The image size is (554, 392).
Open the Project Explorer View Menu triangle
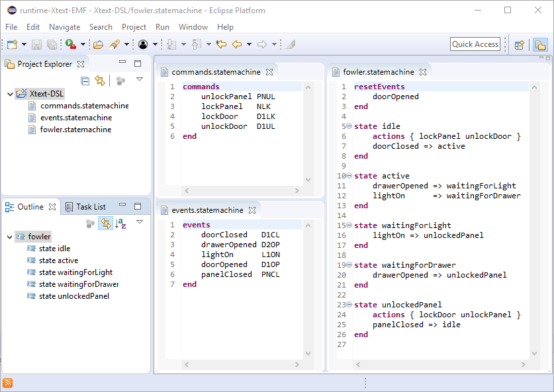(140, 79)
